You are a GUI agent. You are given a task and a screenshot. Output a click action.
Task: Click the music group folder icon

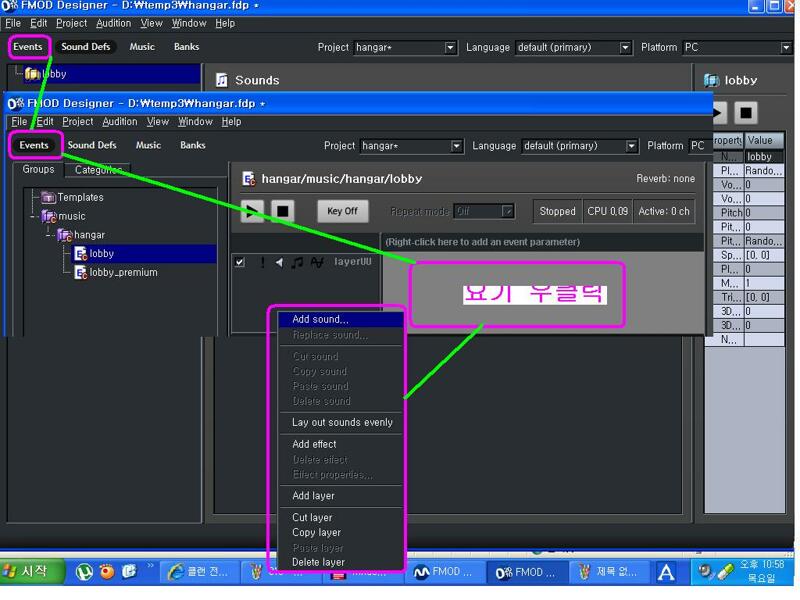tap(49, 216)
